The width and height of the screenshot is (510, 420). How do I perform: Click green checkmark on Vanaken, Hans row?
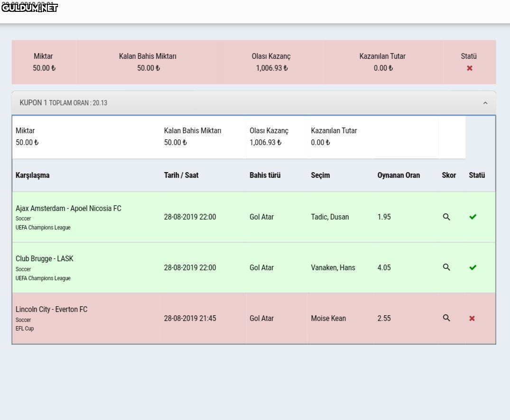473,268
